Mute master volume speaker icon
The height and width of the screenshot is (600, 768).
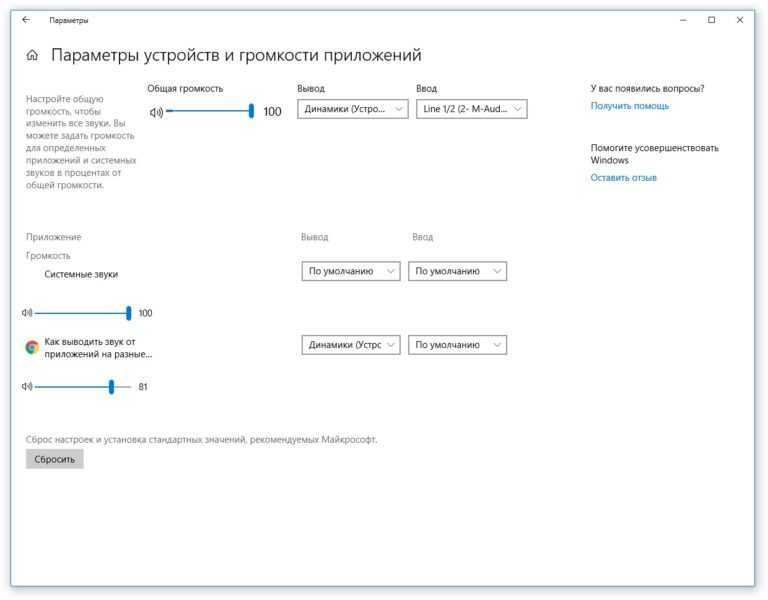156,113
